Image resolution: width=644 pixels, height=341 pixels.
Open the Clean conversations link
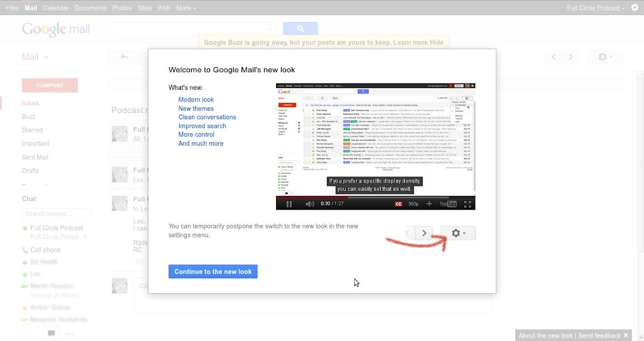[207, 117]
